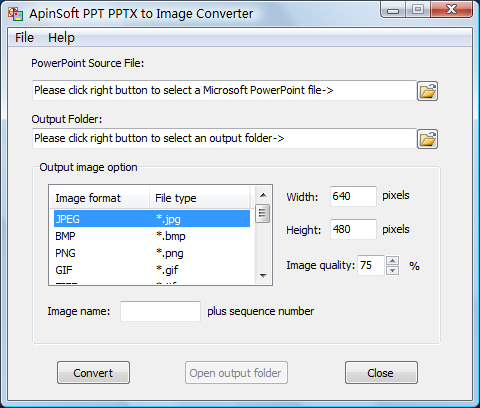Viewport: 480px width, 408px height.
Task: Select the JPEG image format row
Action: click(152, 219)
